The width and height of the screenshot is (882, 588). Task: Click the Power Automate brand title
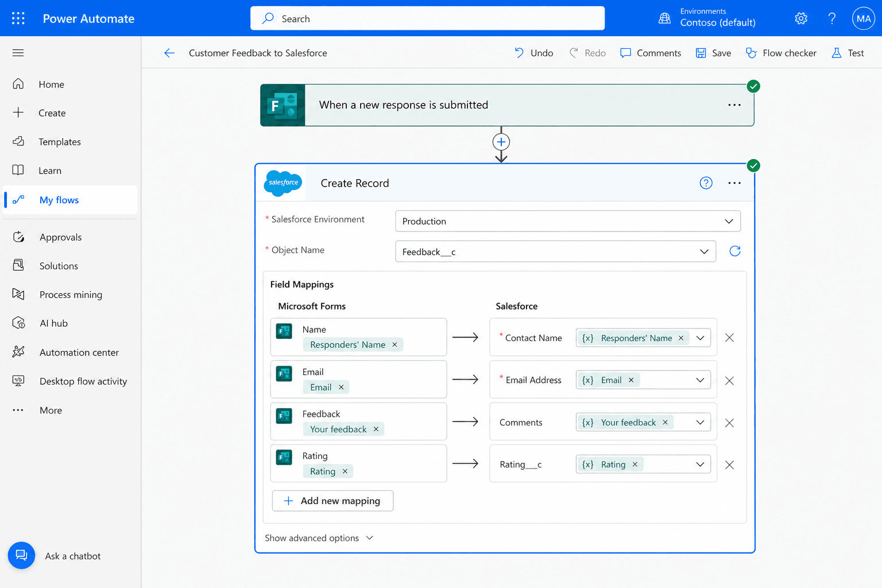pos(88,18)
